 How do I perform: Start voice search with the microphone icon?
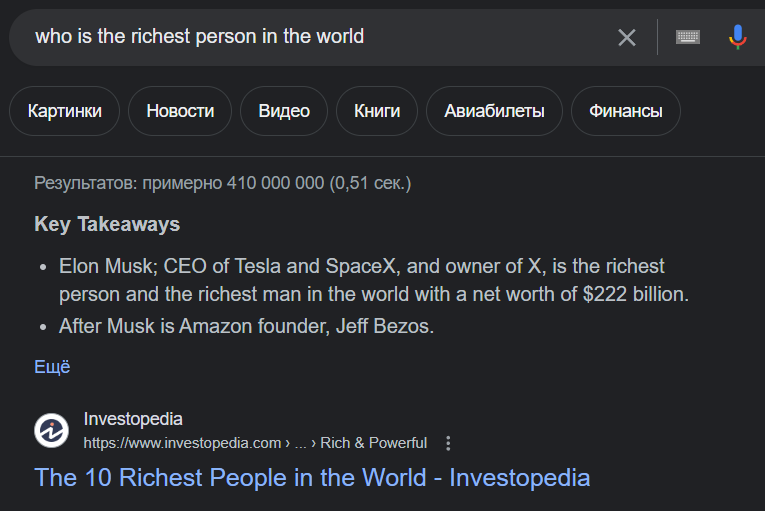tap(737, 38)
